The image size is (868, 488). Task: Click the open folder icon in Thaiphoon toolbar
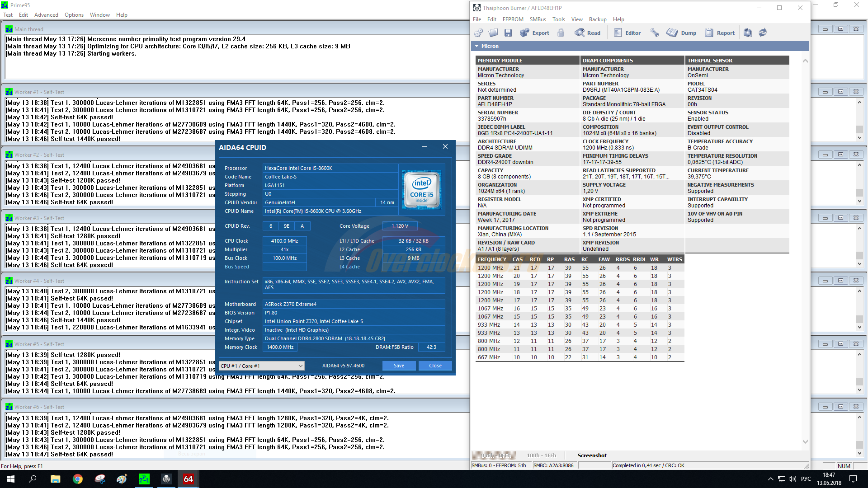(493, 33)
